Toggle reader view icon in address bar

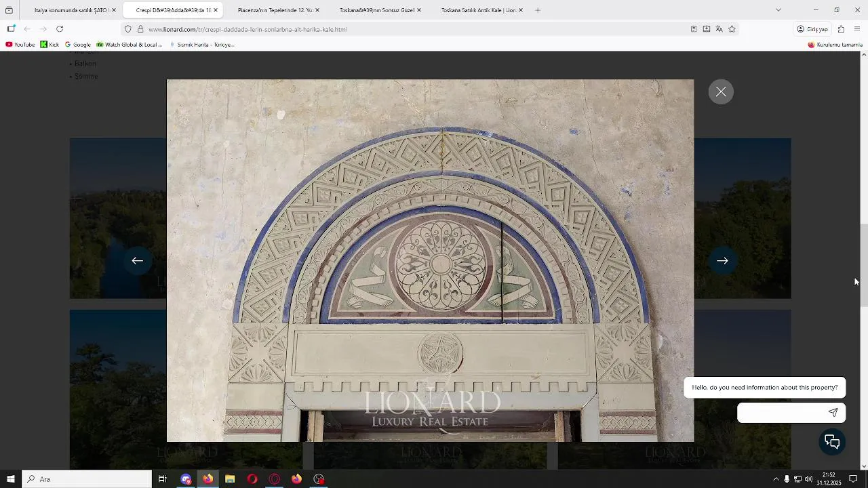pyautogui.click(x=694, y=29)
